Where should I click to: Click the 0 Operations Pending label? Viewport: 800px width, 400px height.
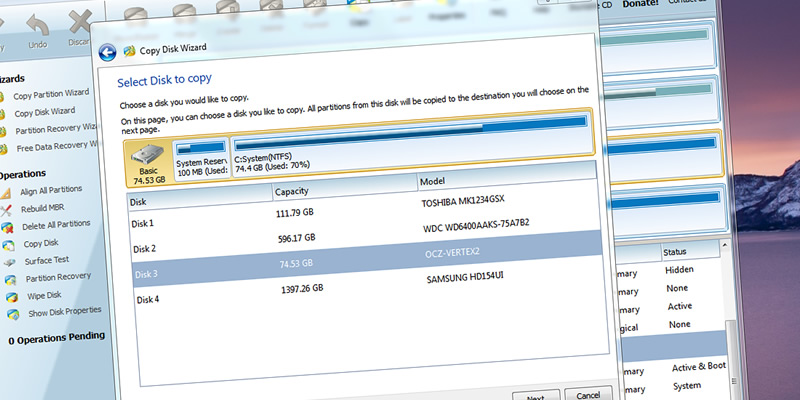tap(57, 338)
